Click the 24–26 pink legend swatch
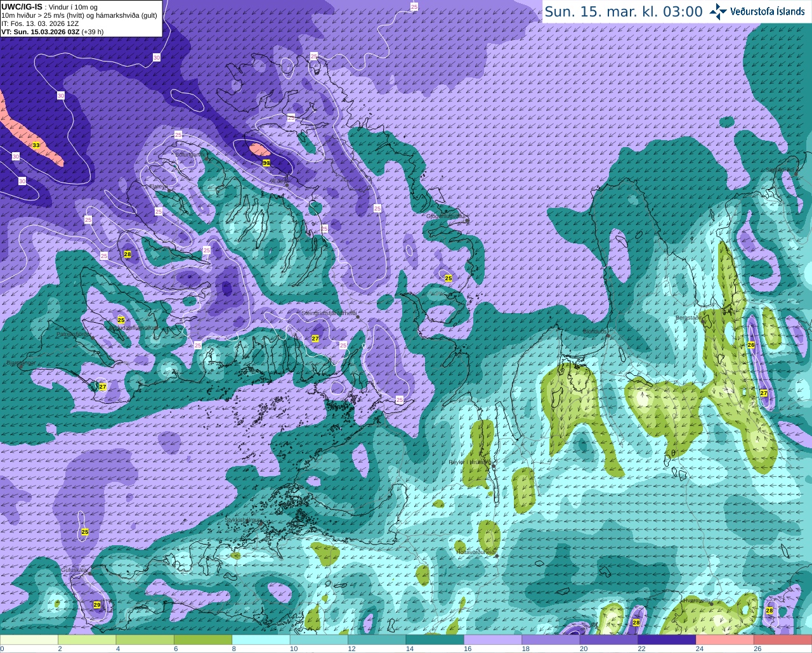 pos(725,640)
